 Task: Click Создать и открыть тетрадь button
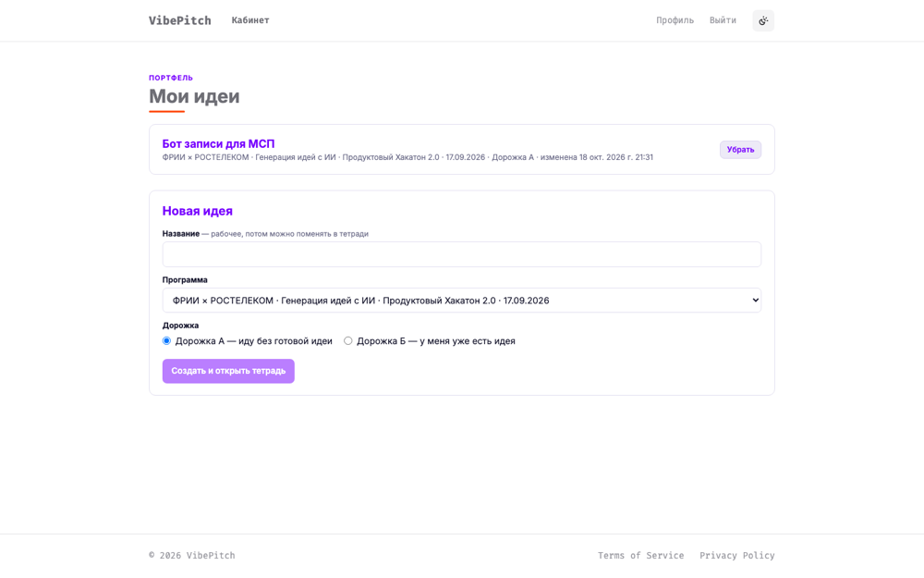228,371
